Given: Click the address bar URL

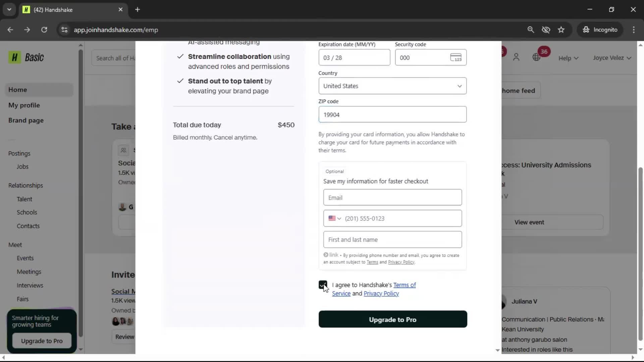Looking at the screenshot, I should 116,30.
